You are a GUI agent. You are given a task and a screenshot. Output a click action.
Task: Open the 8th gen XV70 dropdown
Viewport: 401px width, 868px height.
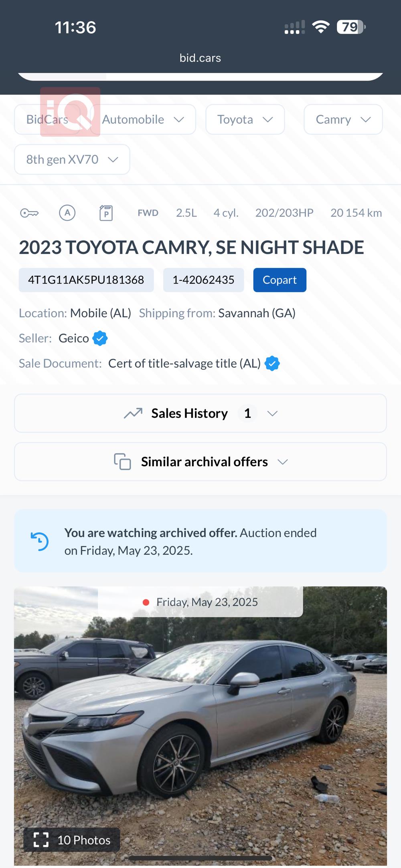(x=72, y=159)
